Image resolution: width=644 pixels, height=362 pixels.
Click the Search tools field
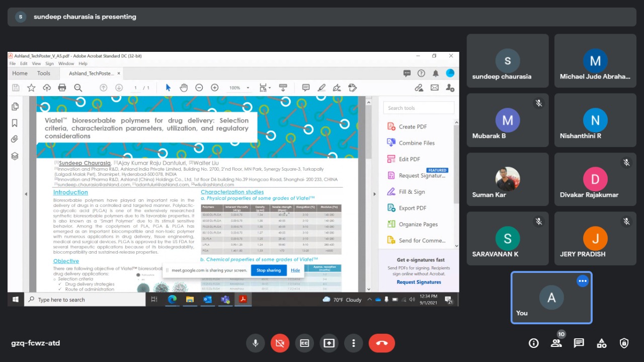(x=419, y=108)
